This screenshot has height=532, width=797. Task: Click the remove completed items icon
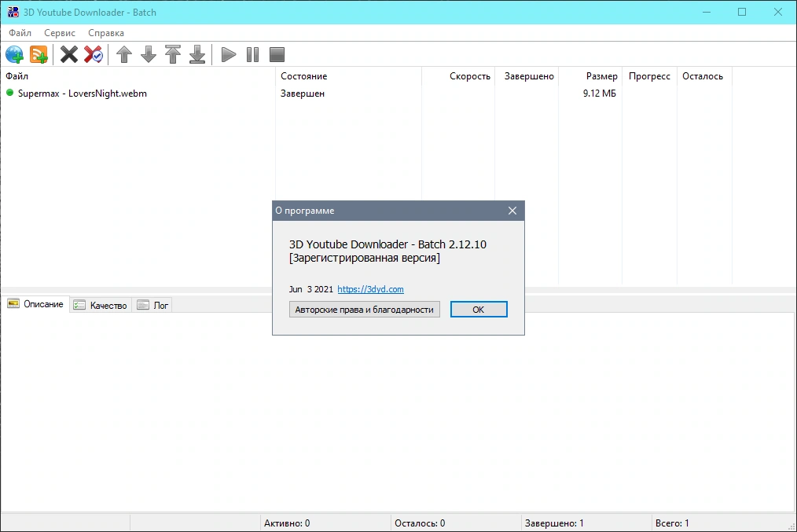coord(94,54)
